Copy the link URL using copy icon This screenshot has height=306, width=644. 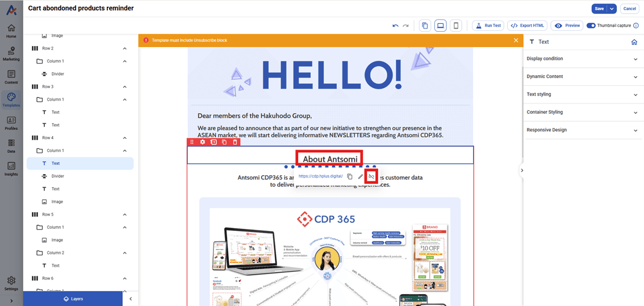coord(350,177)
